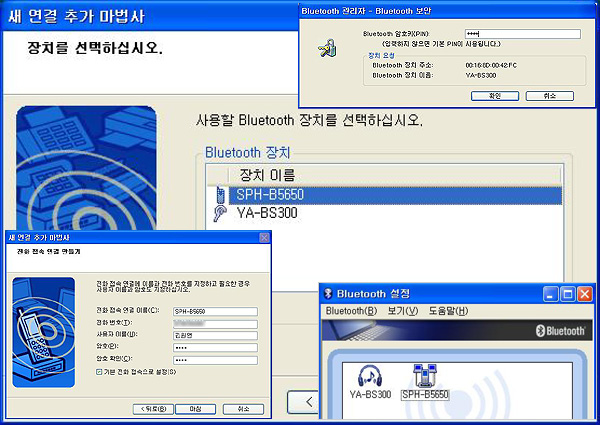This screenshot has width=600, height=425.
Task: Close the Bluetooth 설정 window
Action: point(585,295)
